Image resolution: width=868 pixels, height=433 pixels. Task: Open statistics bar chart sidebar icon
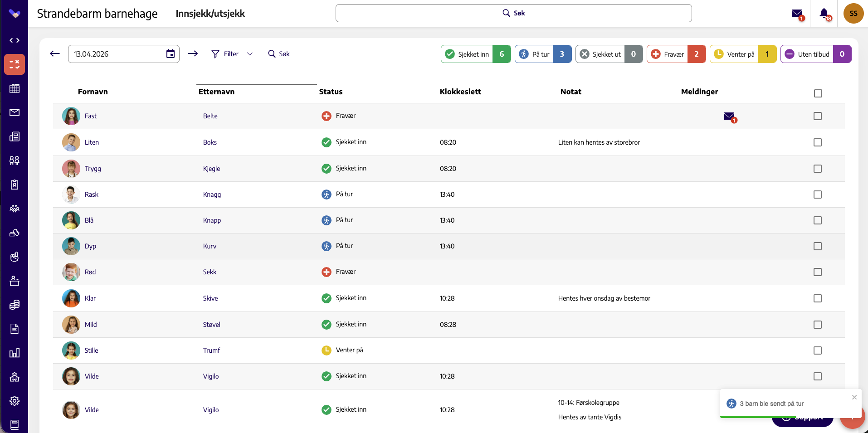(x=15, y=353)
